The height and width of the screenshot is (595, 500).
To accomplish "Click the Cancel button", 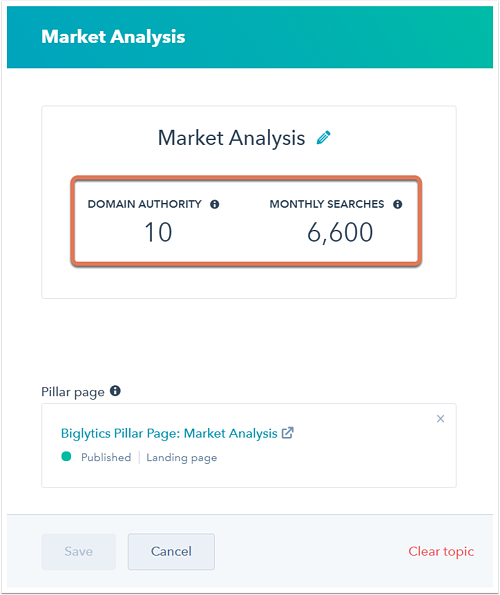I will [x=171, y=551].
